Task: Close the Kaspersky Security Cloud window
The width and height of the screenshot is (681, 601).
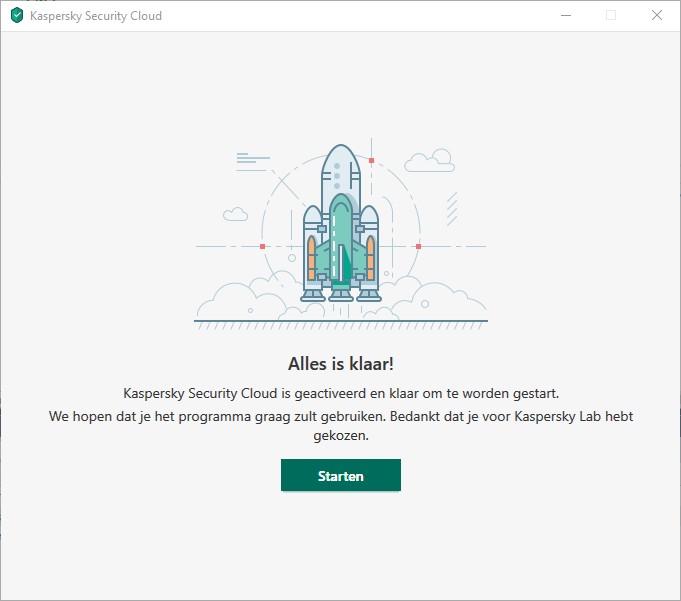Action: click(657, 16)
